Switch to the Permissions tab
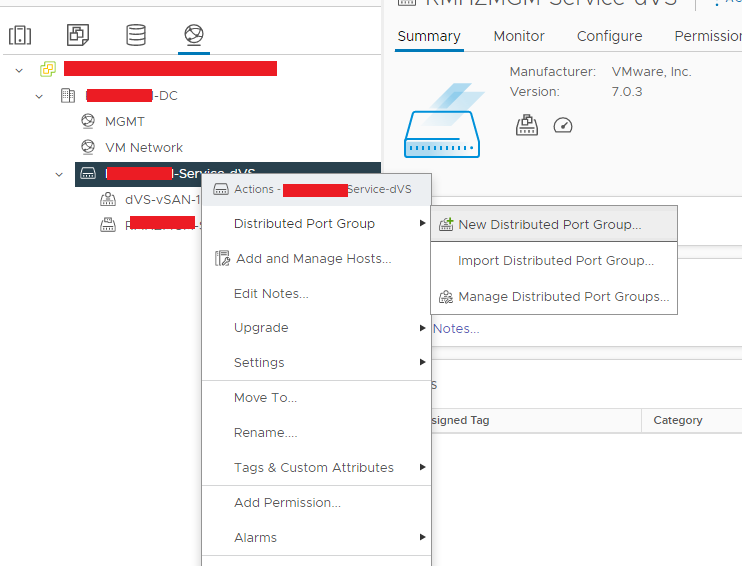Viewport: 742px width, 566px height. pyautogui.click(x=708, y=36)
